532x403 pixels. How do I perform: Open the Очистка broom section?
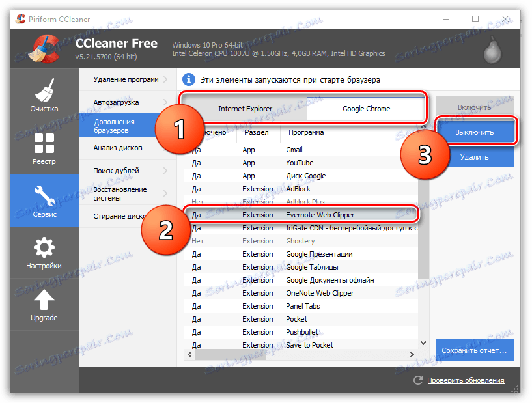(x=44, y=96)
